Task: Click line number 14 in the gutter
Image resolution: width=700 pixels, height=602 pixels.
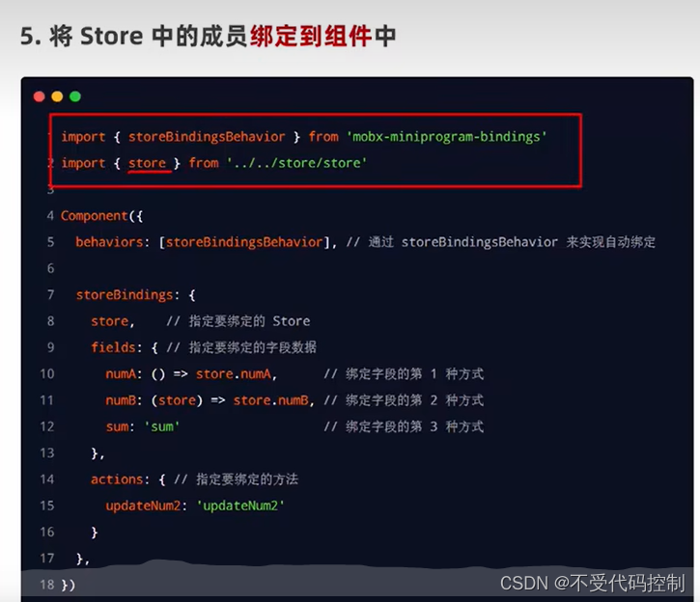Action: click(47, 479)
